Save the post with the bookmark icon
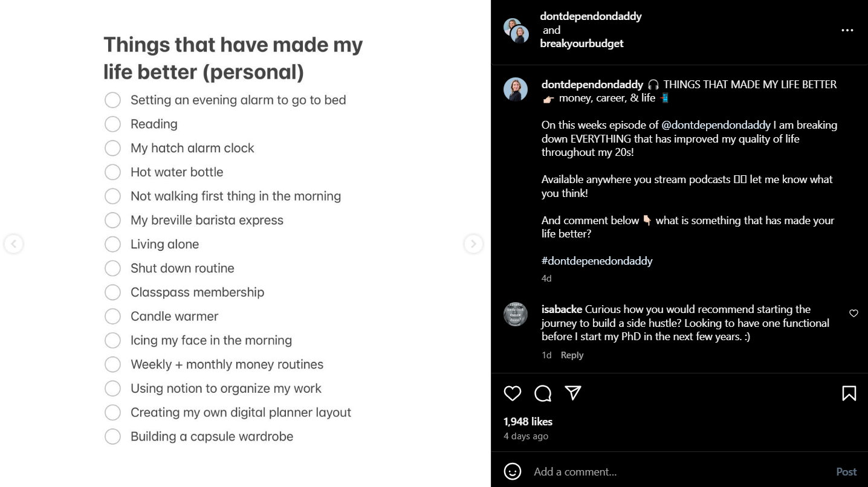 click(849, 393)
